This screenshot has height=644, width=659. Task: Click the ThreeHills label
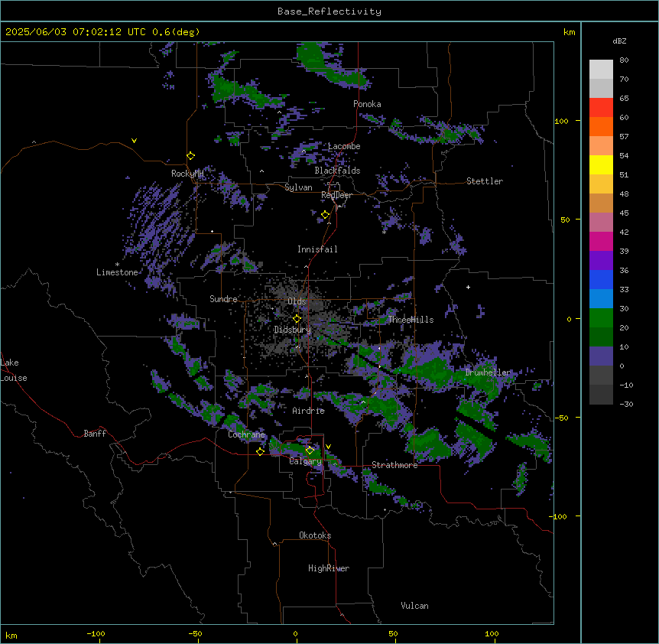pyautogui.click(x=411, y=320)
